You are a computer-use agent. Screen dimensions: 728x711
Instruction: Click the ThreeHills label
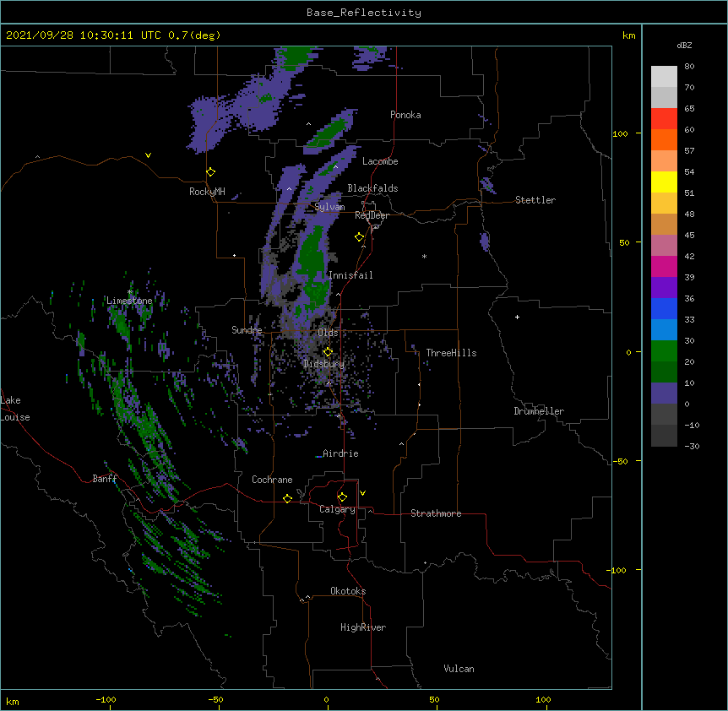[451, 353]
